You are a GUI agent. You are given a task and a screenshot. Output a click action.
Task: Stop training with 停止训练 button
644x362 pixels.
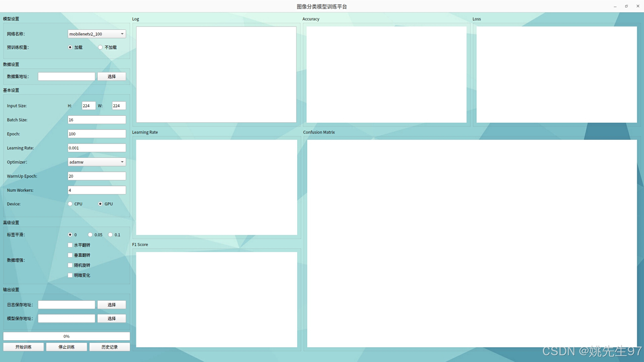click(66, 347)
